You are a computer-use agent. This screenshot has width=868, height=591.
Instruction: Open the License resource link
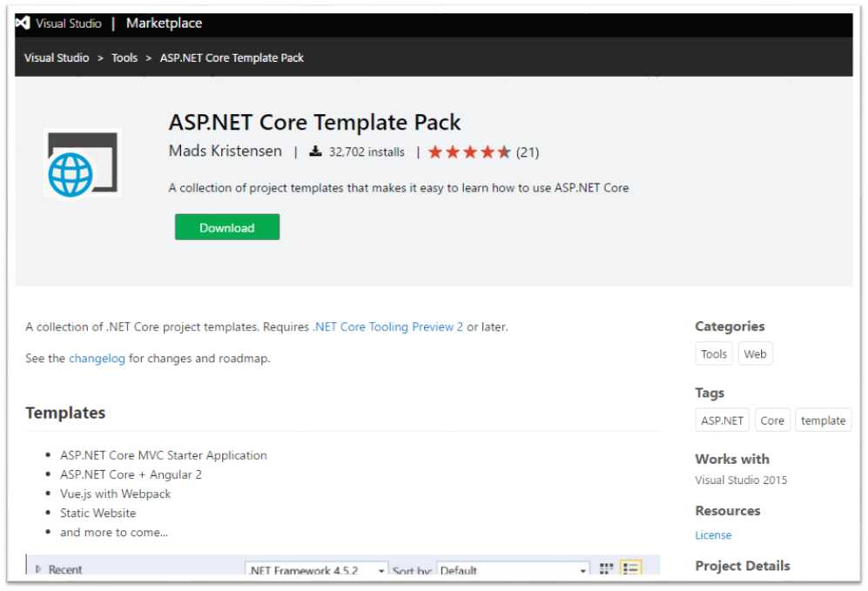[713, 535]
